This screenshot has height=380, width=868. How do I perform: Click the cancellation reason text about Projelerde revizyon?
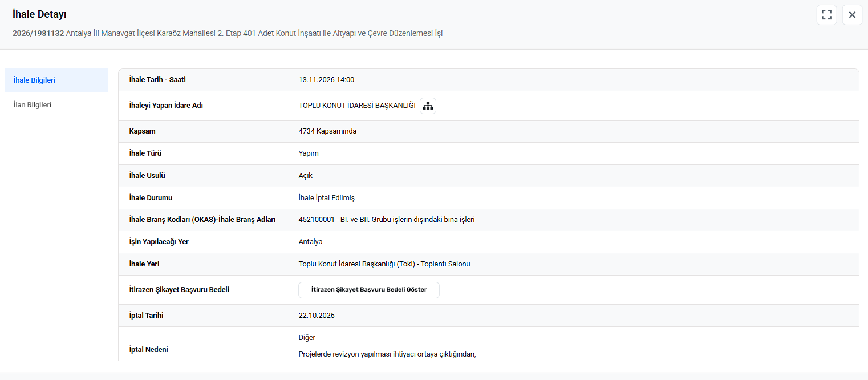click(x=387, y=354)
